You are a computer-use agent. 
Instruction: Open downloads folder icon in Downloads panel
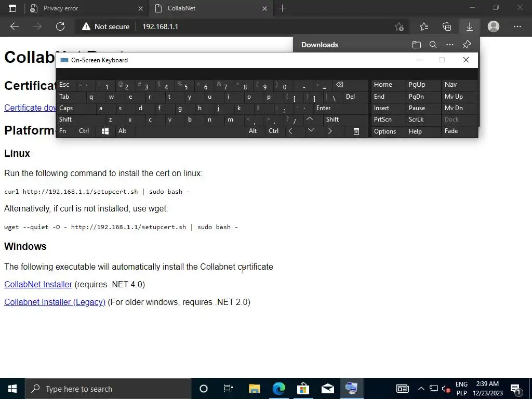point(416,45)
